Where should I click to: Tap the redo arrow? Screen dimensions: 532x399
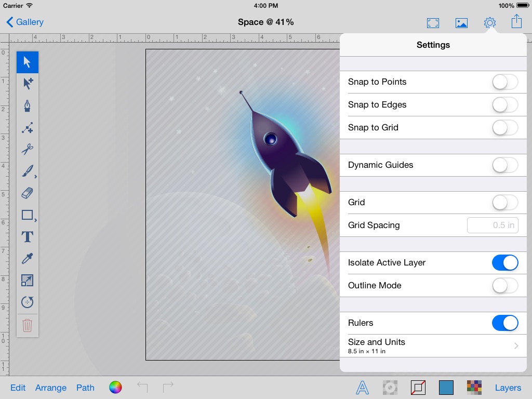pyautogui.click(x=168, y=387)
